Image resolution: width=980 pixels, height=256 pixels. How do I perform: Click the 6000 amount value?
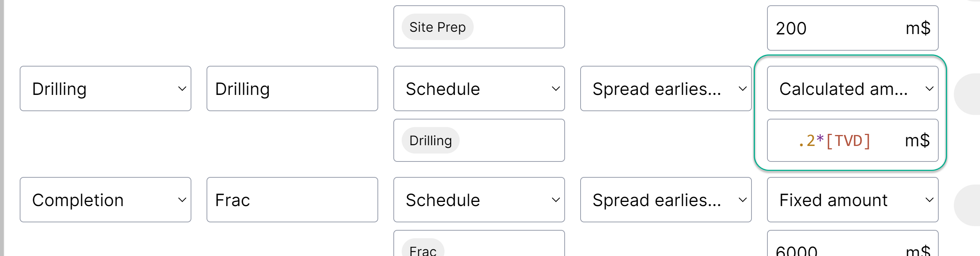pyautogui.click(x=797, y=251)
